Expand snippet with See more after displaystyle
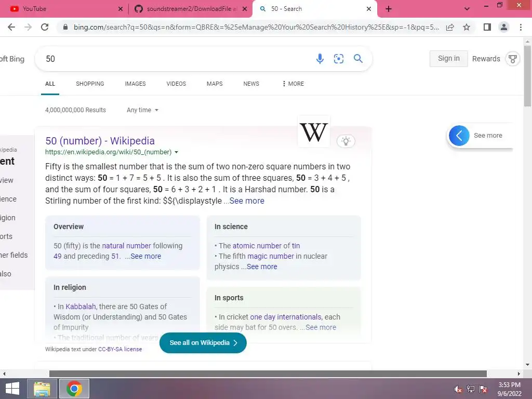This screenshot has height=399, width=532. tap(247, 201)
